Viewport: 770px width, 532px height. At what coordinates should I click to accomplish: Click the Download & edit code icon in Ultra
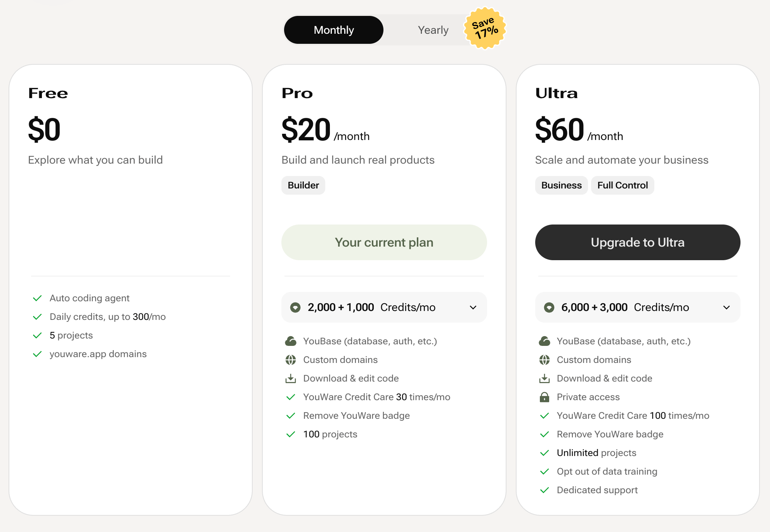(x=545, y=378)
